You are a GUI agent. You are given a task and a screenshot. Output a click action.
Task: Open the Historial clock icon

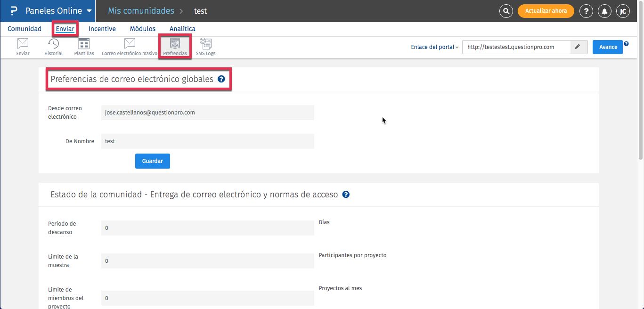[53, 44]
